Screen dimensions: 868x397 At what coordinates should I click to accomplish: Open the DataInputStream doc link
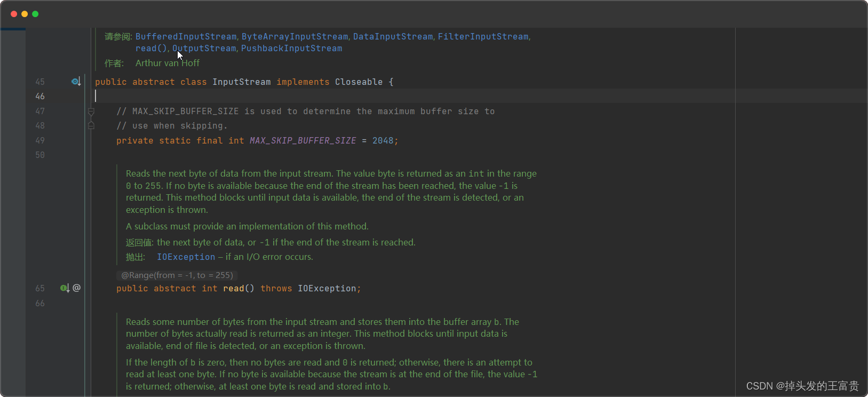tap(393, 36)
